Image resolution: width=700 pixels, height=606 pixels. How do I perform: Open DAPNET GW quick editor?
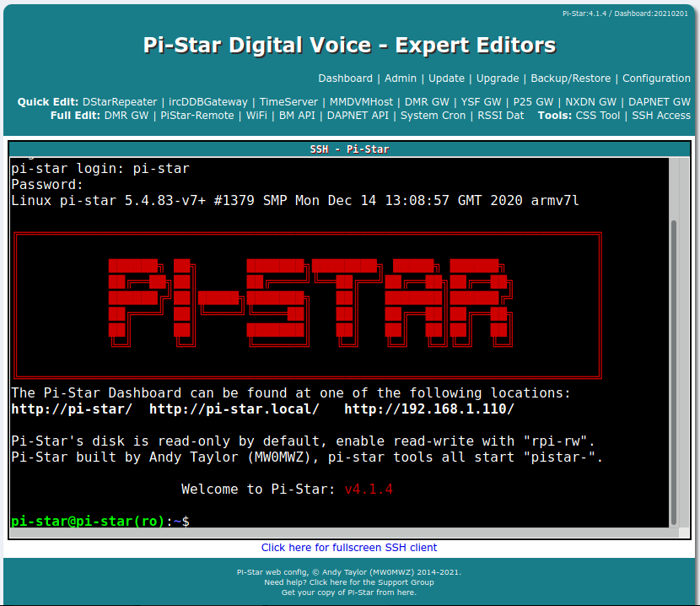click(660, 102)
